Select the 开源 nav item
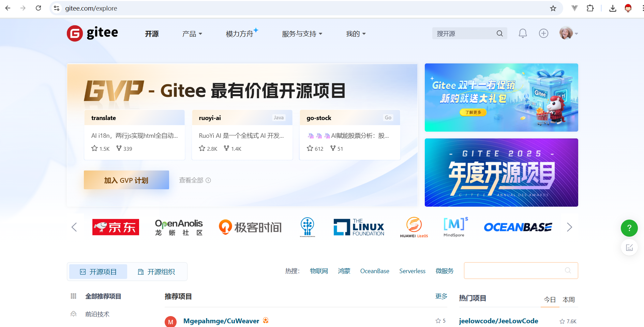644x327 pixels. coord(152,34)
